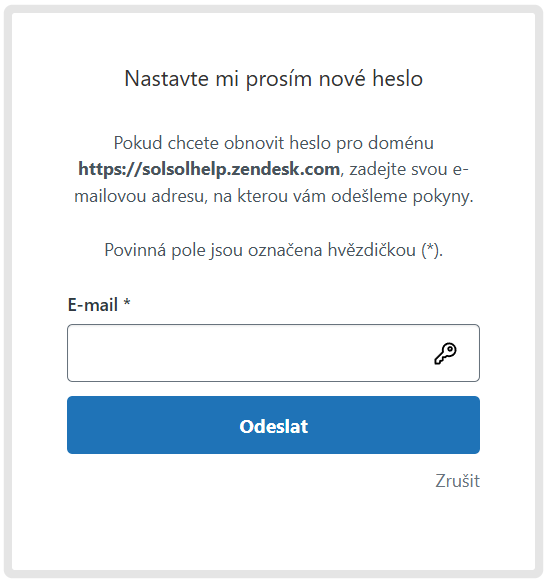Image resolution: width=550 pixels, height=582 pixels.
Task: Click the word hvězdičkou in the notice
Action: coord(371,250)
